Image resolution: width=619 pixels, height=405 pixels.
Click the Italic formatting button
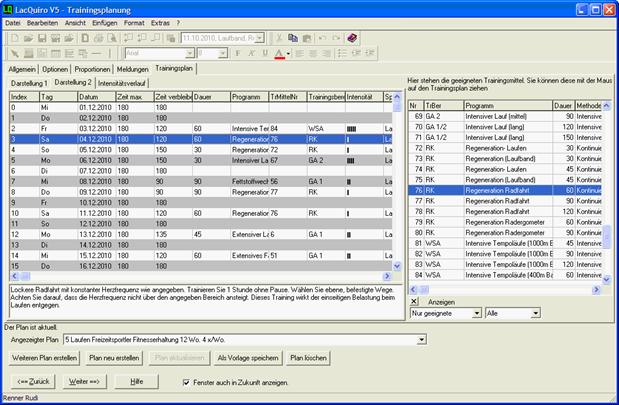251,52
